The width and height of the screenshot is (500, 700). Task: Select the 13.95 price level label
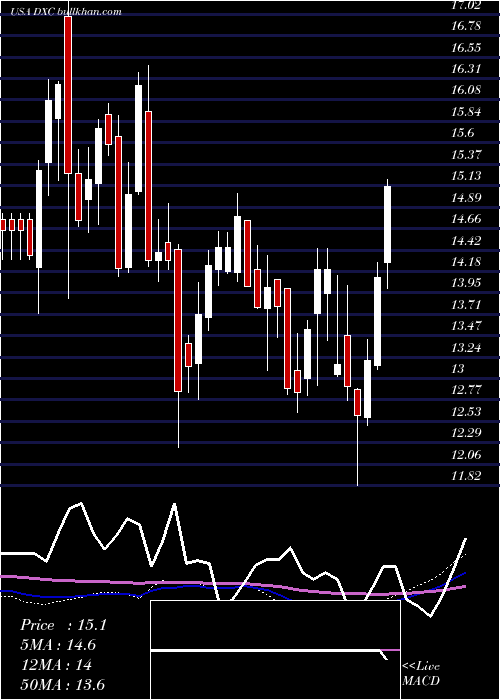(466, 283)
